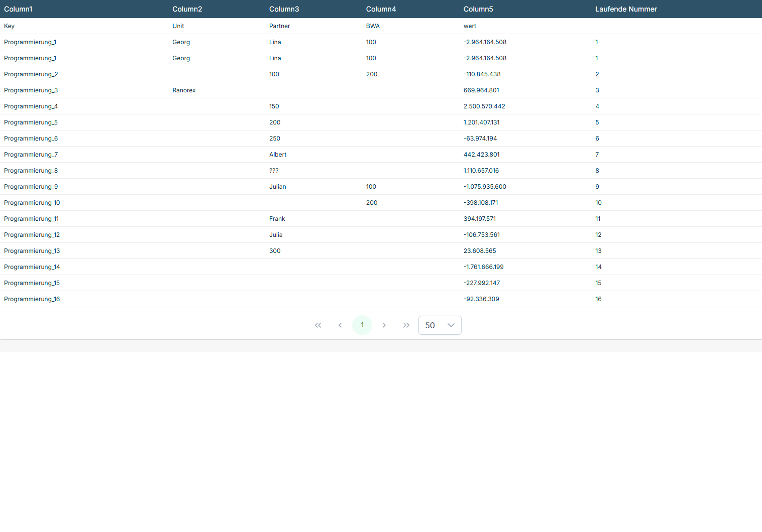Click the Julian cell
This screenshot has height=532, width=762.
278,187
